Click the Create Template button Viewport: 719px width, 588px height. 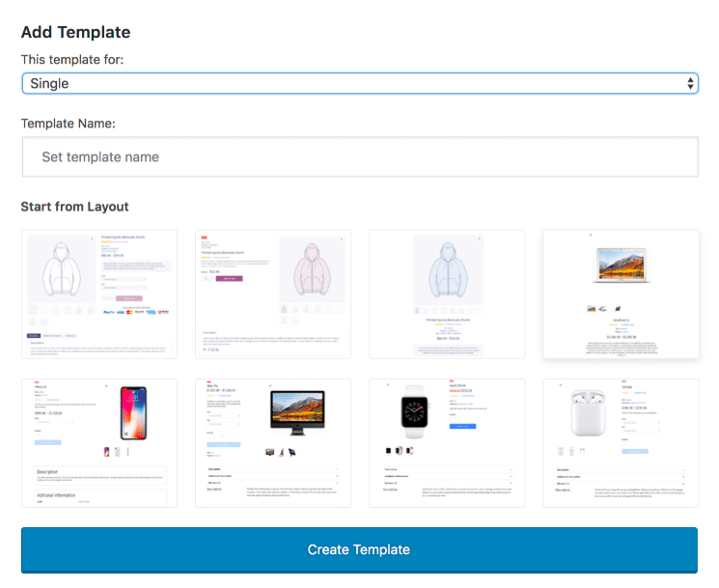click(x=359, y=549)
